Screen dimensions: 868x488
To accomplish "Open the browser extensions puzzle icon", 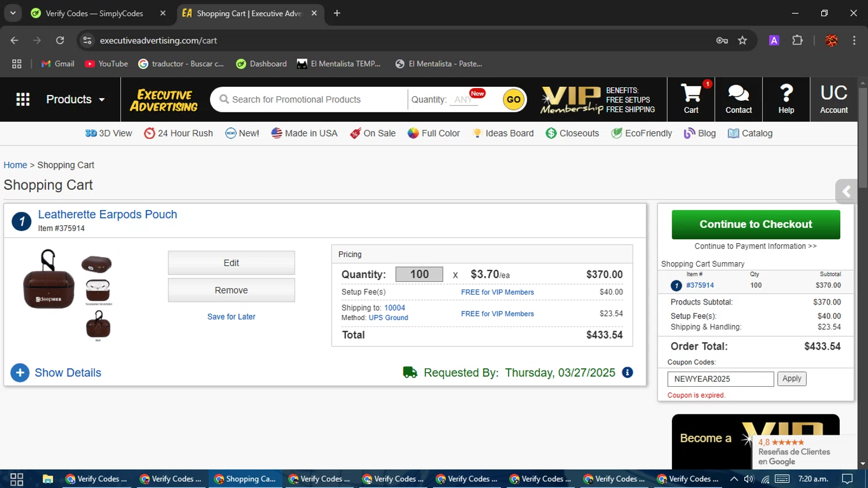I will pos(797,41).
